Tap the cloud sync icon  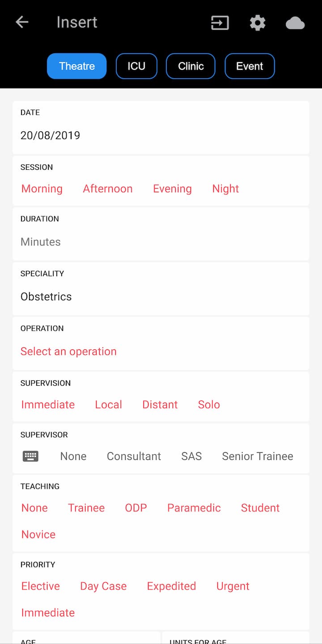pos(295,23)
